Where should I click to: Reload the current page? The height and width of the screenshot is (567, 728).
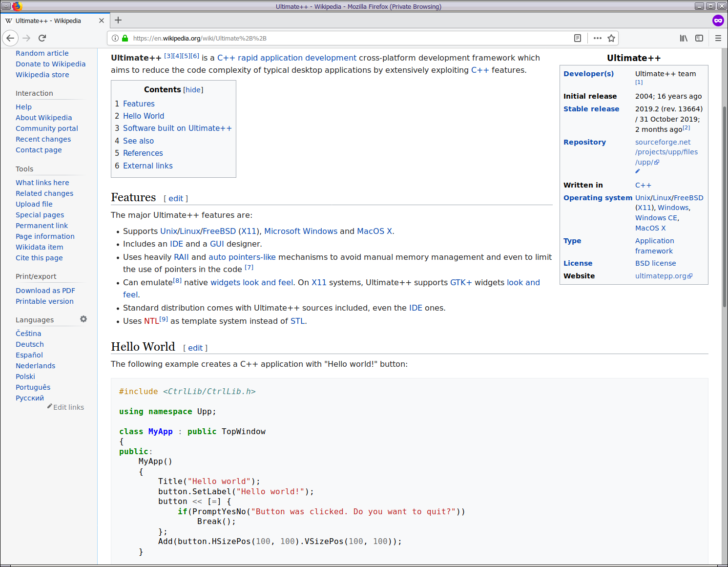(42, 38)
